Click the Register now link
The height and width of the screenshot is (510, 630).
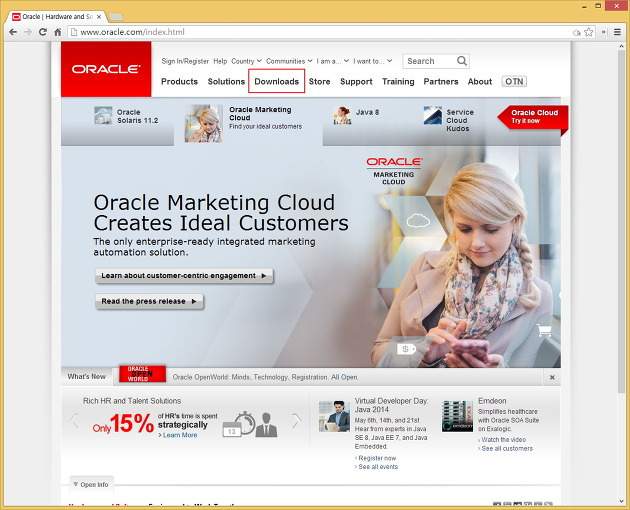pyautogui.click(x=375, y=458)
